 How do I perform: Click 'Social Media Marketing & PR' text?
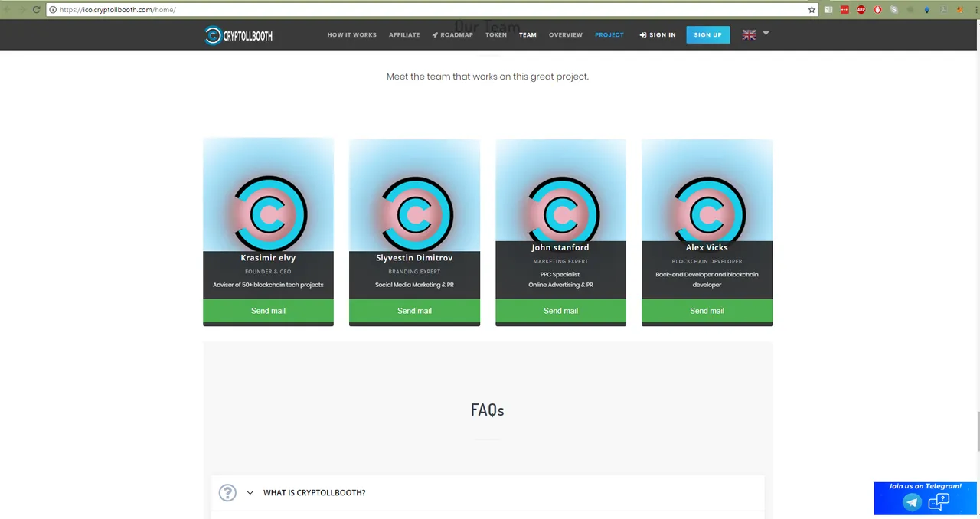coord(414,285)
